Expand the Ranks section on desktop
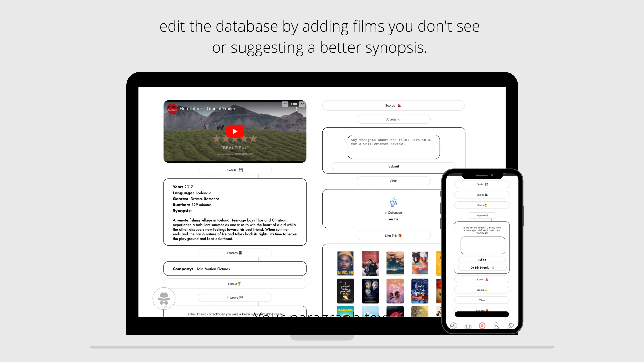 [235, 284]
